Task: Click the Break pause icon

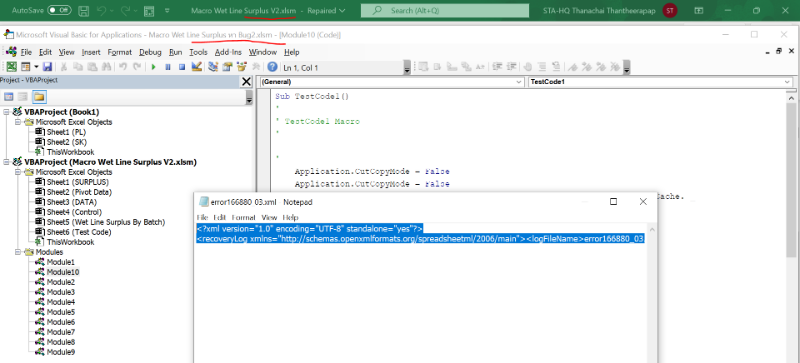Action: click(x=167, y=67)
